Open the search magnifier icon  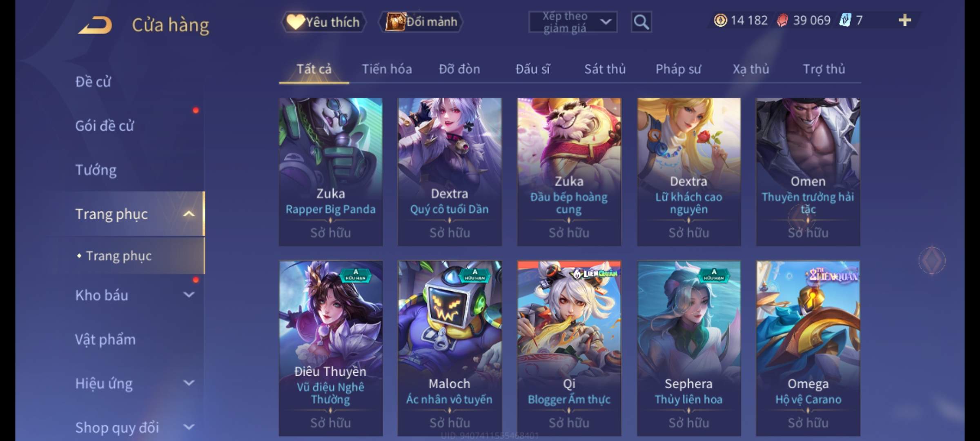click(641, 22)
